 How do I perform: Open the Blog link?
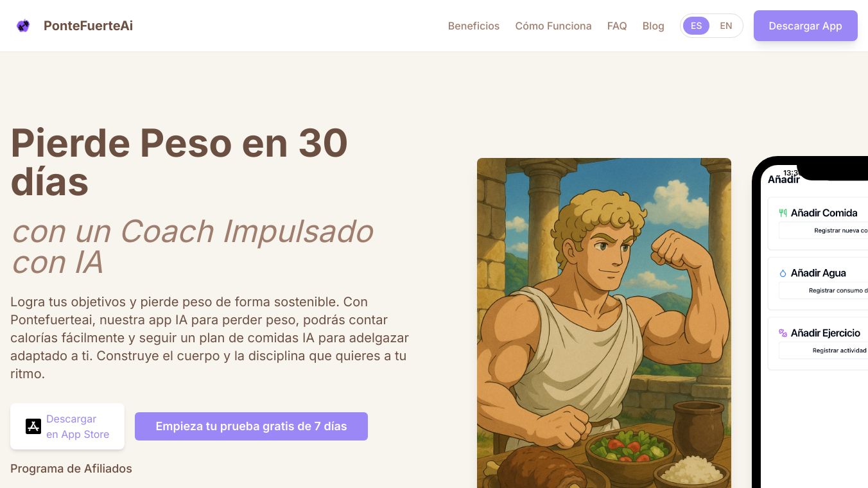click(x=653, y=26)
